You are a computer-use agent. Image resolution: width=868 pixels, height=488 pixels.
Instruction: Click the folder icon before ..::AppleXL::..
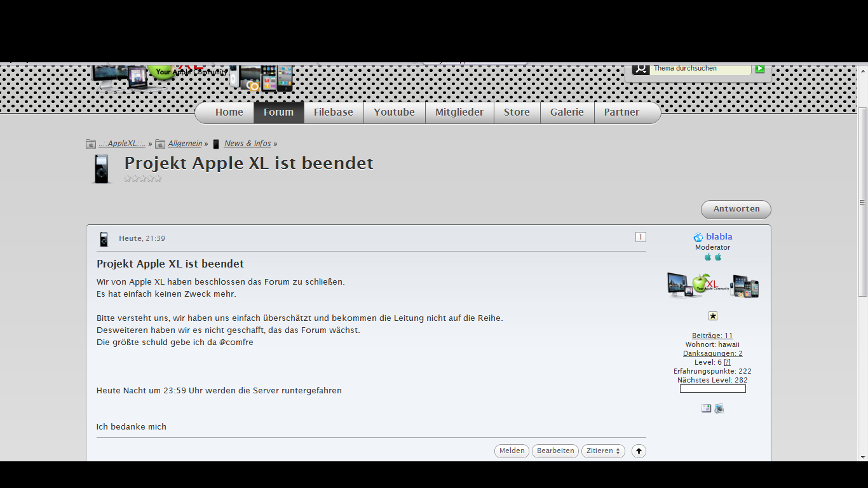91,144
